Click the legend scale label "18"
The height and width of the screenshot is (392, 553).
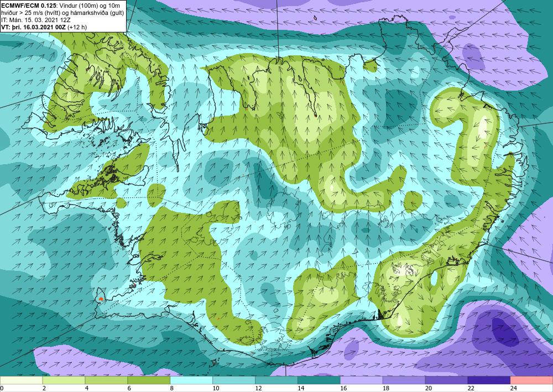[386, 388]
